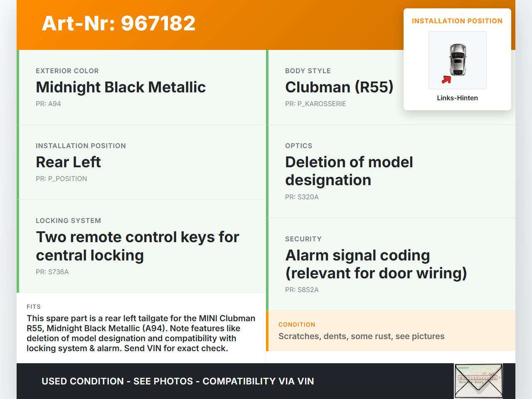Select the 'This spare part is a rear left tailgate' description
This screenshot has height=399, width=532.
141,333
